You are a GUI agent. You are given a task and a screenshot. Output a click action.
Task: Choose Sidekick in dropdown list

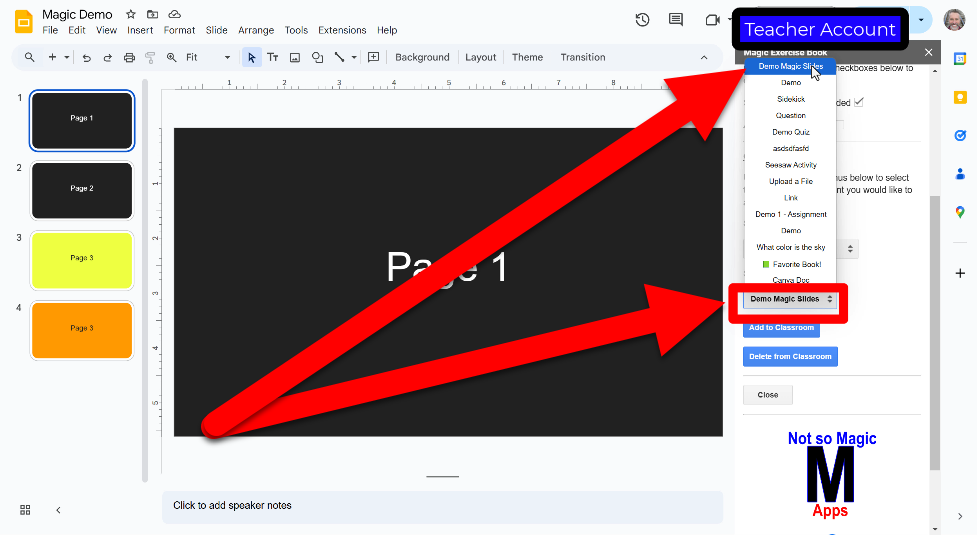(790, 99)
